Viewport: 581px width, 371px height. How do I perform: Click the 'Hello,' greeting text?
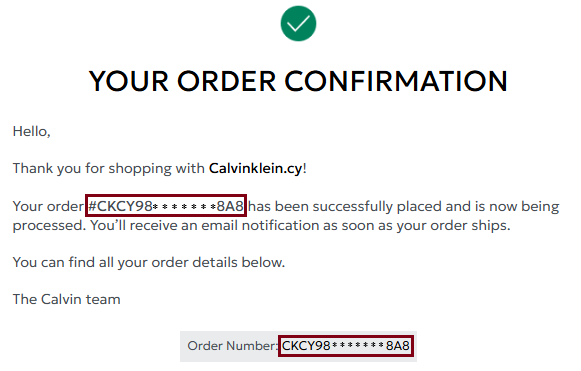click(x=31, y=132)
